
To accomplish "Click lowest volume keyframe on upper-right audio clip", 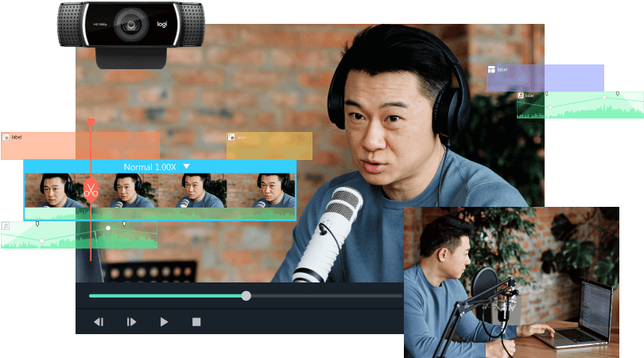I will pos(550,107).
